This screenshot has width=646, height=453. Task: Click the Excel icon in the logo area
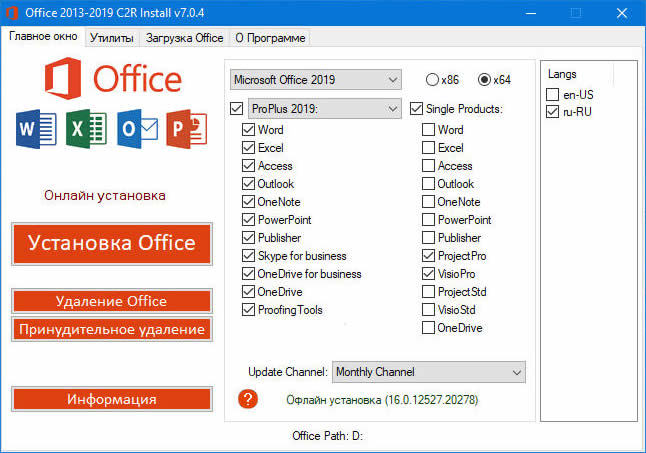click(86, 128)
